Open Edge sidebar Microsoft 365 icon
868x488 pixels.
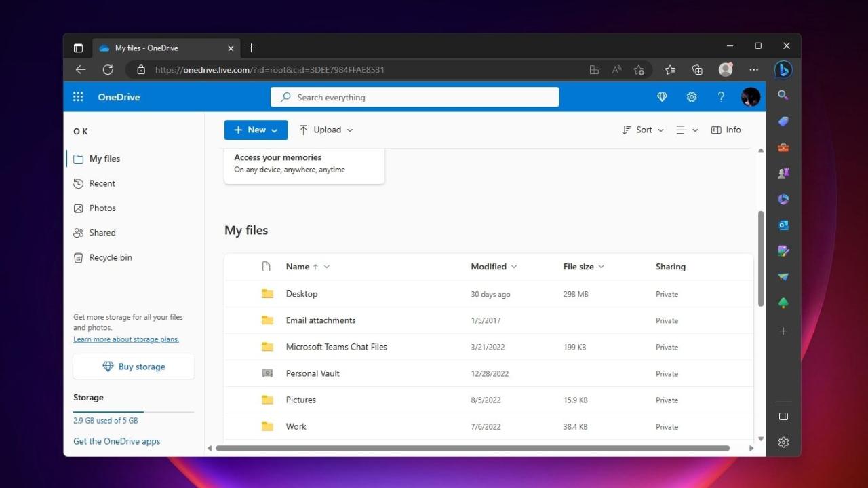click(783, 199)
